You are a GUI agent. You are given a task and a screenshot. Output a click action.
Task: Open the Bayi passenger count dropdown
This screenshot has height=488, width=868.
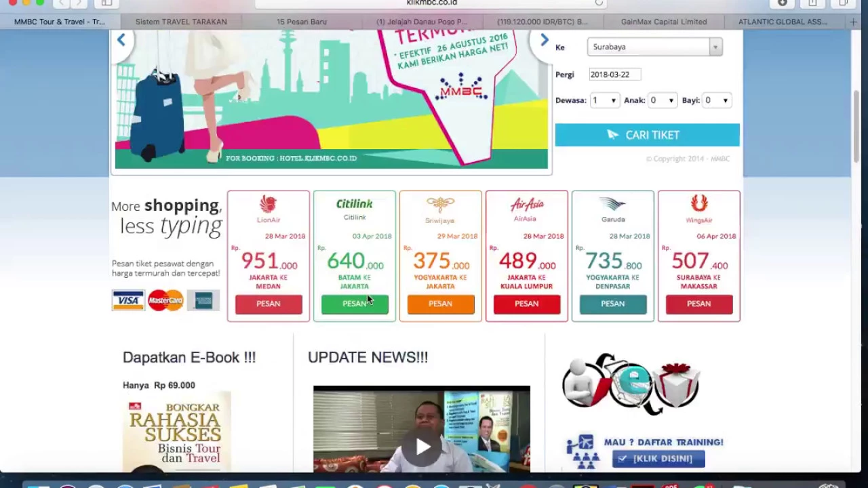pos(717,100)
